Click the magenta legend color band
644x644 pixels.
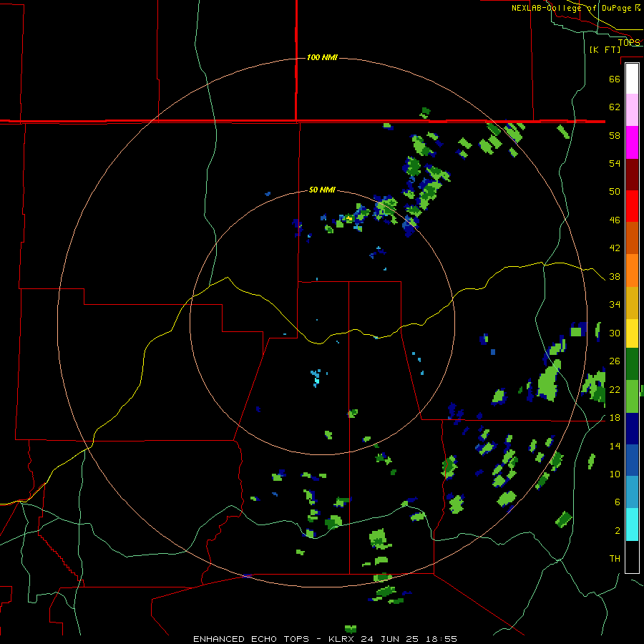point(632,142)
